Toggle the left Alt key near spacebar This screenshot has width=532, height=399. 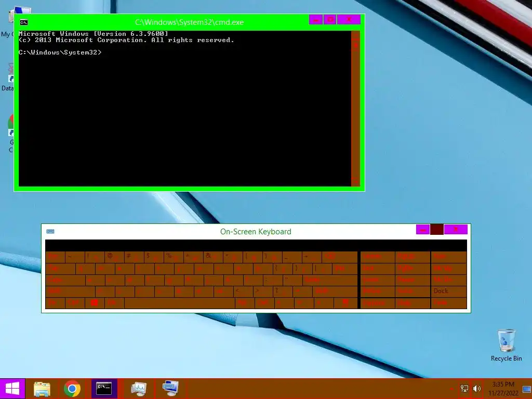pyautogui.click(x=114, y=303)
